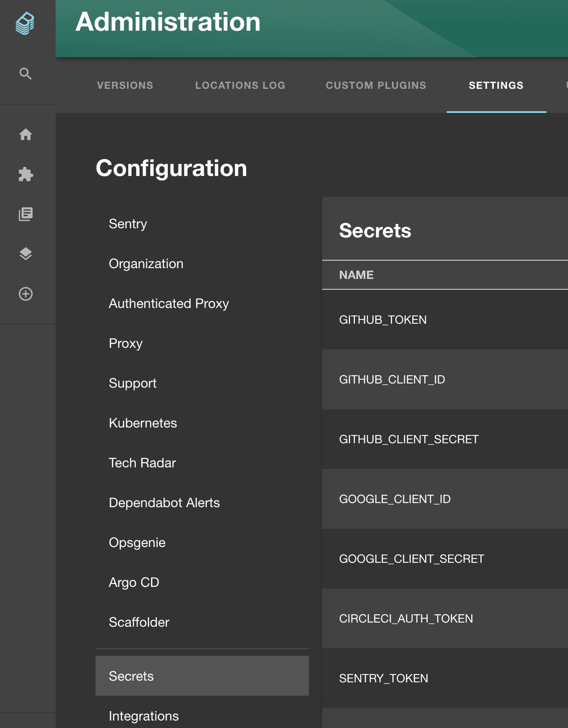The width and height of the screenshot is (568, 728).
Task: Select the GOOGLE_CLIENT_ID secret row
Action: [x=445, y=499]
